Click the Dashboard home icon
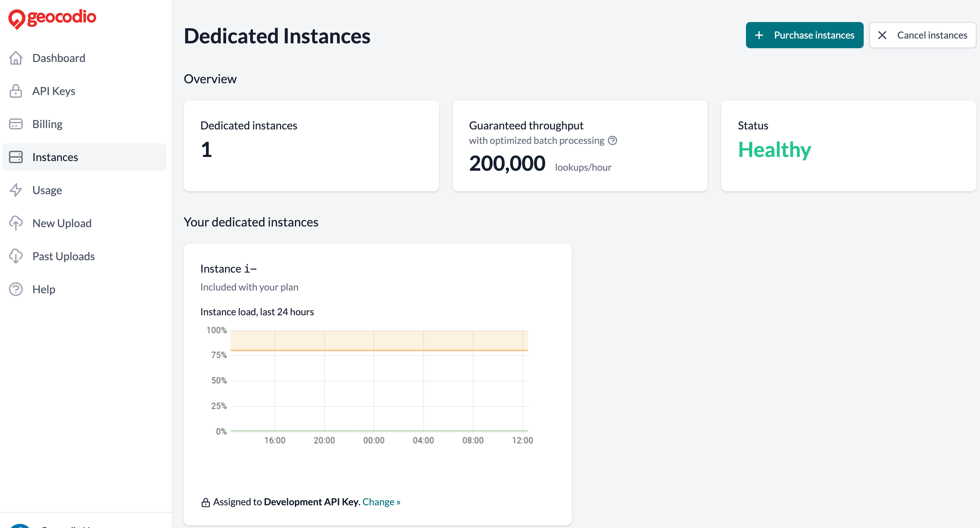 (15, 58)
